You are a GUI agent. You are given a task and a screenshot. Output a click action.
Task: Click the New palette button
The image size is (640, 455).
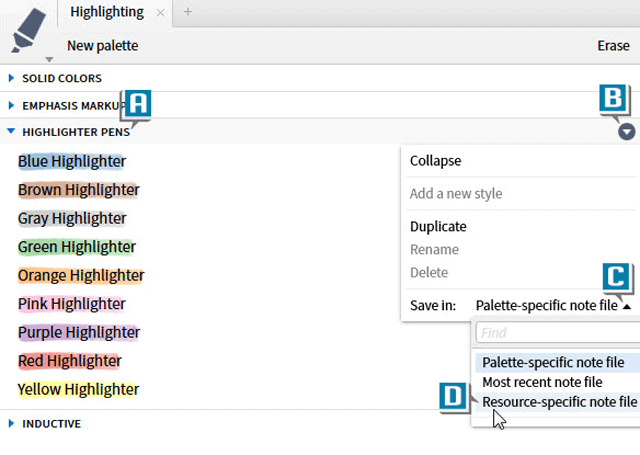coord(102,46)
